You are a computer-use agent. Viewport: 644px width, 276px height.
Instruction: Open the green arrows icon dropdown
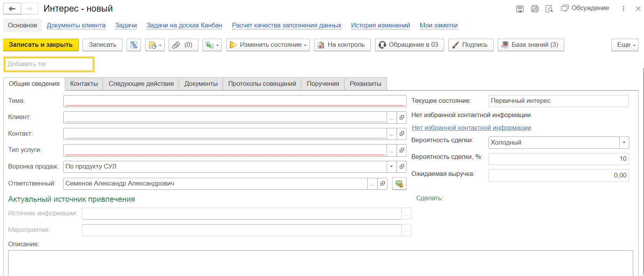point(212,45)
